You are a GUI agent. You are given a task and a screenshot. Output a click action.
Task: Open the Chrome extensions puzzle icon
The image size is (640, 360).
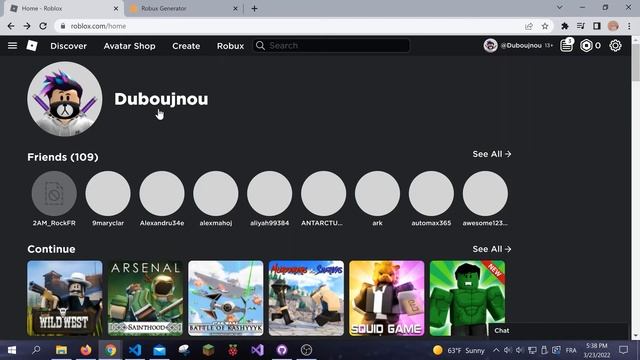tap(565, 26)
